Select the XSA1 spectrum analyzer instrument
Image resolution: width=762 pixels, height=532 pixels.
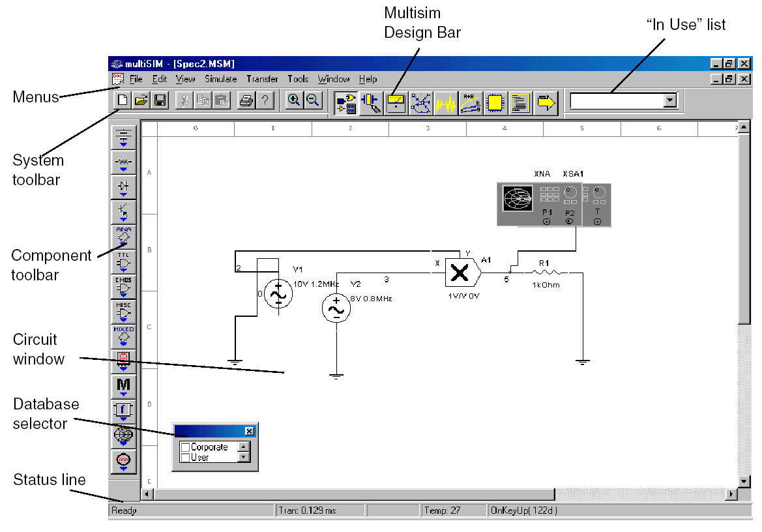coord(597,205)
